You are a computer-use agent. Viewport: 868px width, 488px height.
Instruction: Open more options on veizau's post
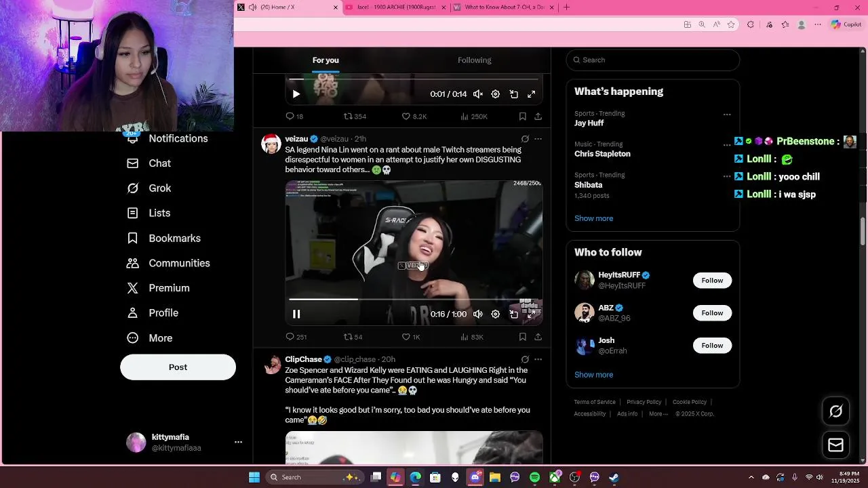pyautogui.click(x=538, y=139)
